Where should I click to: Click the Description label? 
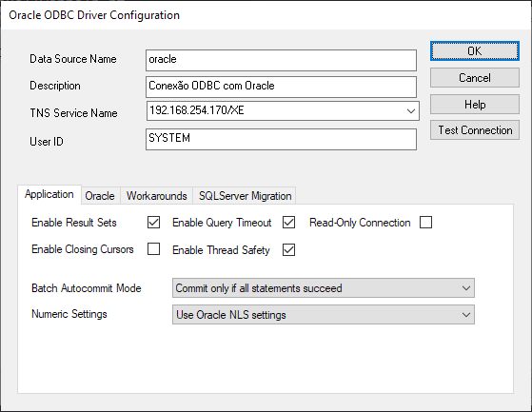coord(55,86)
